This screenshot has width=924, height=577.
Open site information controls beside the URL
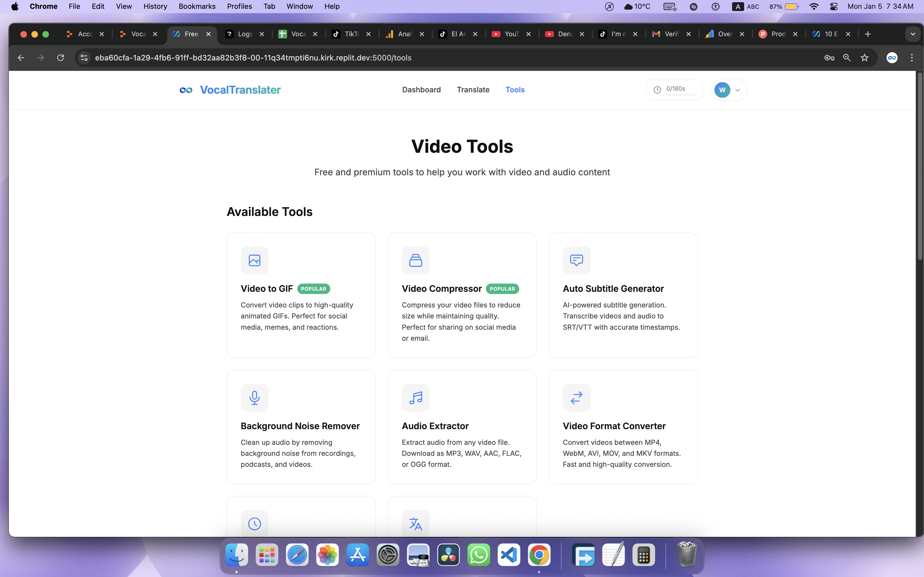pyautogui.click(x=84, y=58)
